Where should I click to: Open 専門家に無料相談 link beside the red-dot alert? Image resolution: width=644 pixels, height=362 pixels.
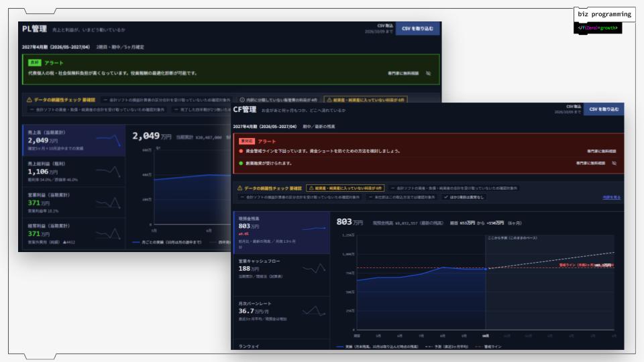click(601, 151)
